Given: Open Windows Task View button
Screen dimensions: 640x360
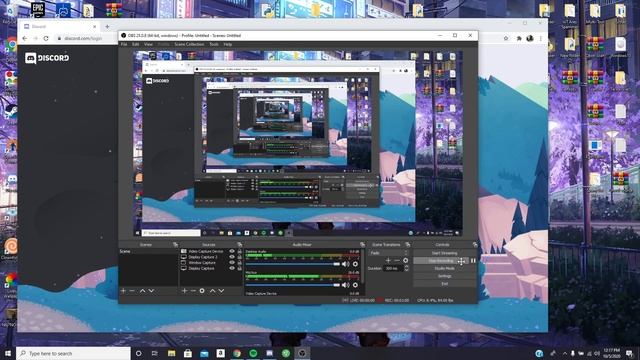Looking at the screenshot, I should pyautogui.click(x=155, y=353).
